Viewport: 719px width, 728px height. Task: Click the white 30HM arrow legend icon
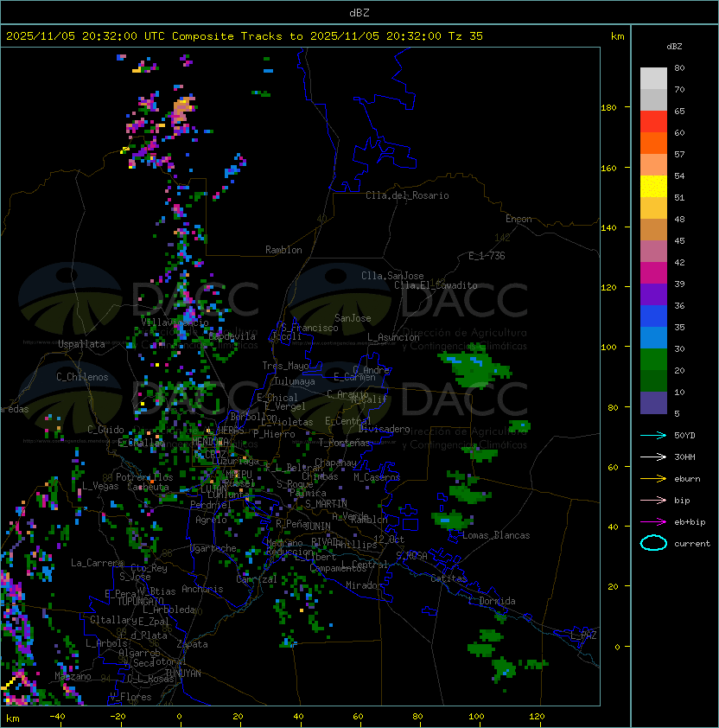[x=653, y=457]
